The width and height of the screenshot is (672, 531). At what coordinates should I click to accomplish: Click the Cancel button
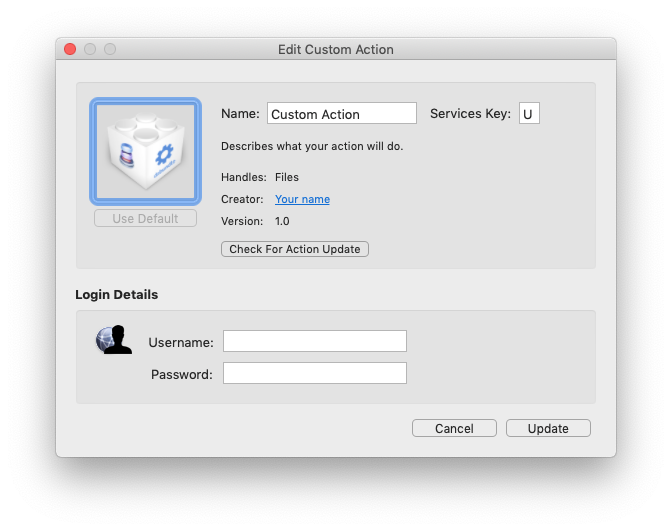[x=454, y=428]
